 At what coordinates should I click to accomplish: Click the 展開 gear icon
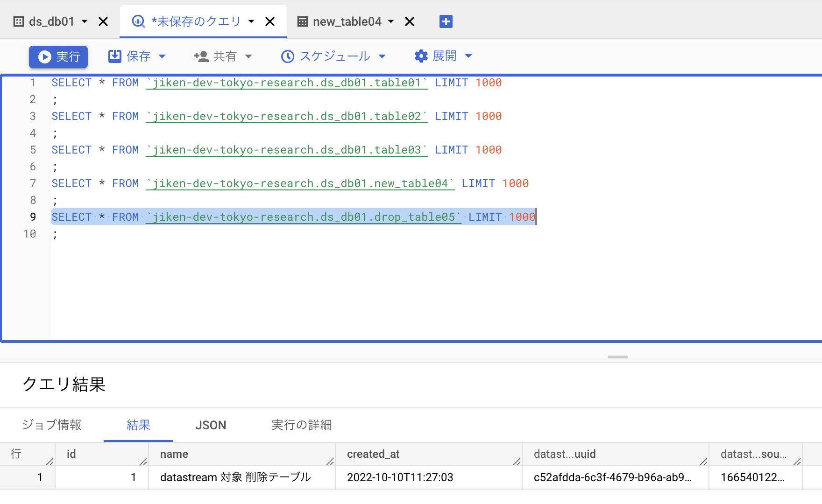[x=421, y=56]
